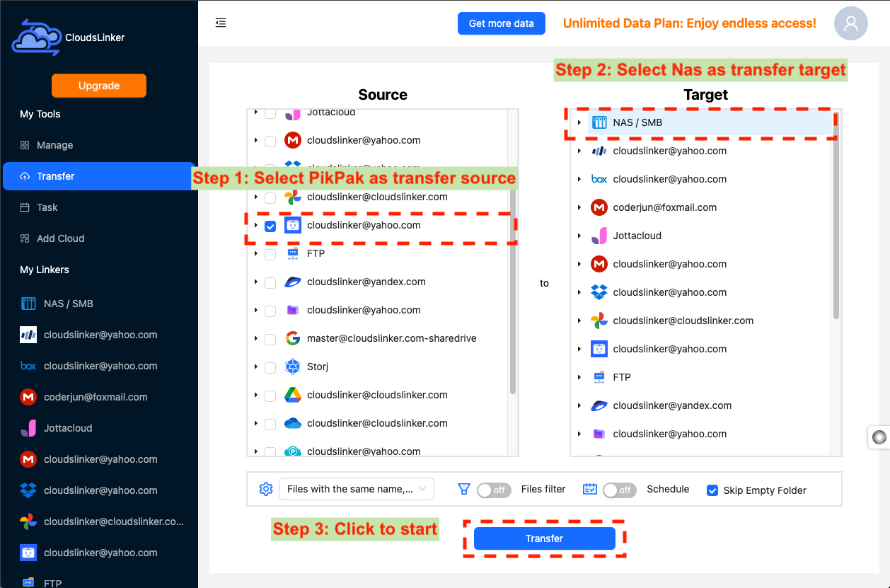This screenshot has width=890, height=588.
Task: Click the floating round widget at right edge
Action: 879,437
